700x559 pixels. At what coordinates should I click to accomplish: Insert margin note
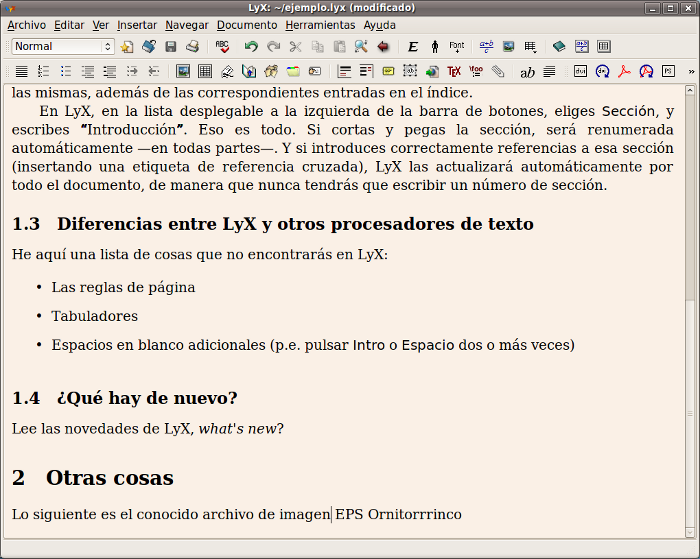(x=366, y=71)
